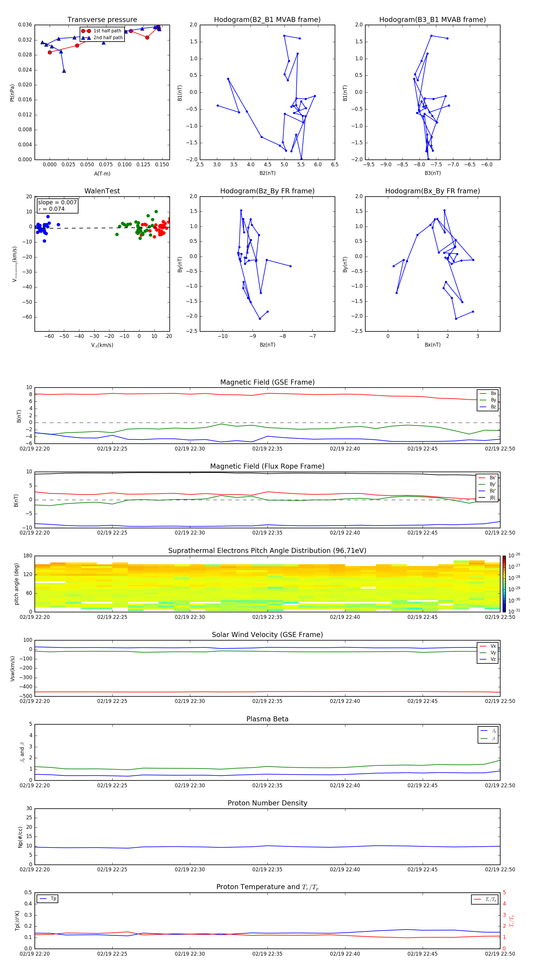The width and height of the screenshot is (535, 980).
Task: Click the 'Bx(nT)' x-axis label
Action: click(432, 345)
